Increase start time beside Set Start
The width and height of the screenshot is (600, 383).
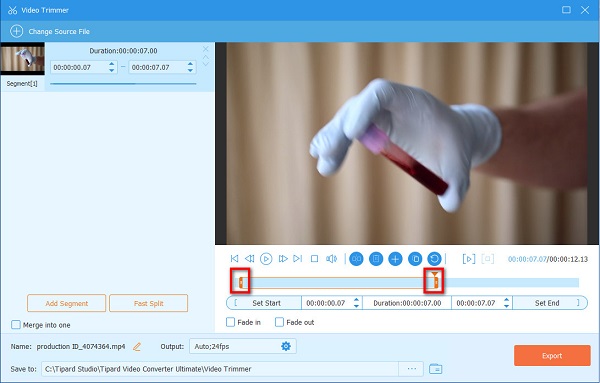[x=356, y=300]
